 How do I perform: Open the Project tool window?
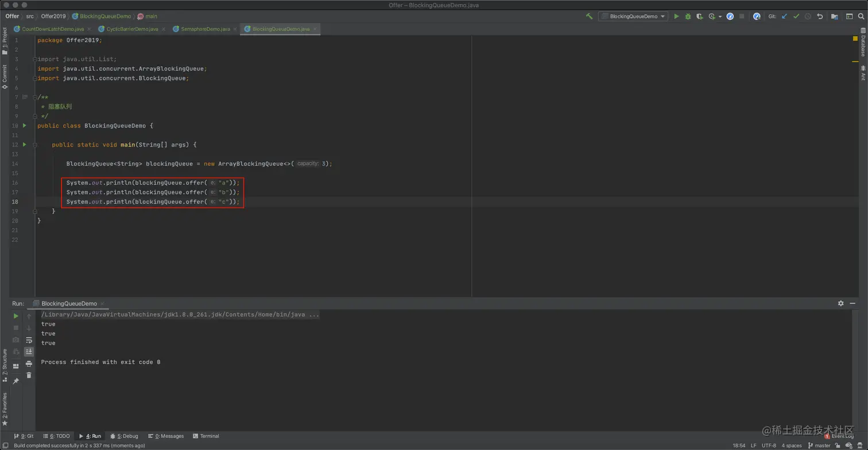5,41
